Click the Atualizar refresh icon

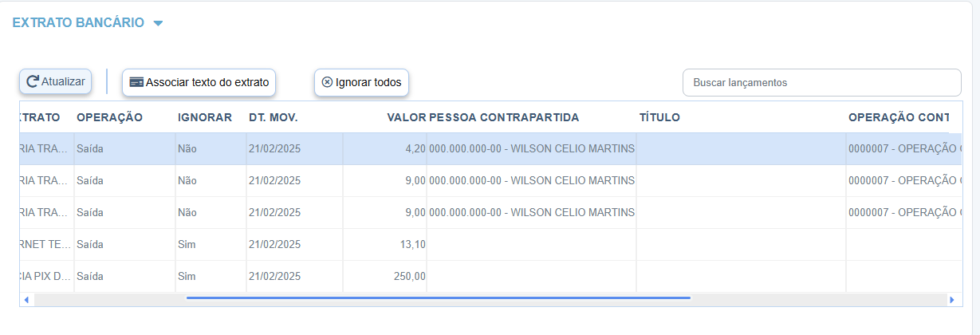click(33, 81)
